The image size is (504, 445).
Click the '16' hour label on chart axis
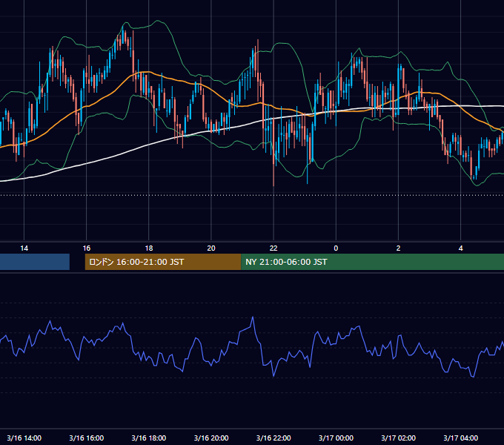(87, 248)
